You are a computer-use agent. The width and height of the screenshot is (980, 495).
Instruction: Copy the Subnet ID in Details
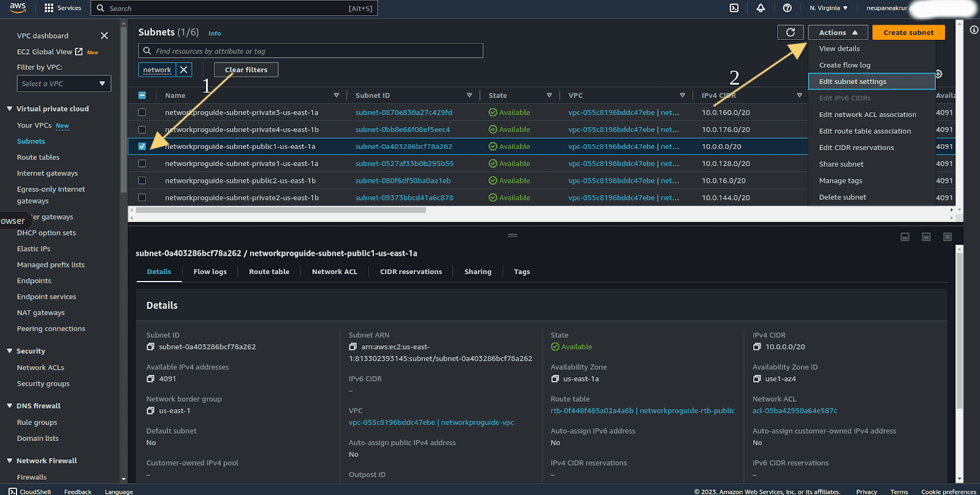pos(151,347)
